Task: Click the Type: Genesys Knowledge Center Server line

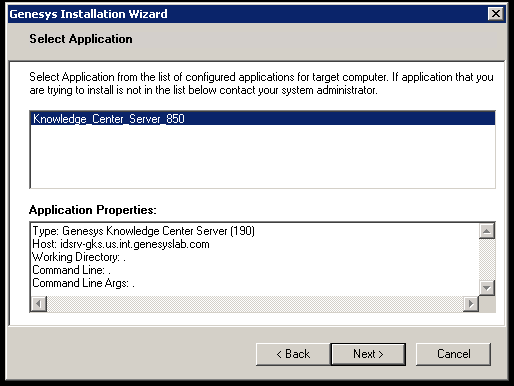Action: pos(143,231)
